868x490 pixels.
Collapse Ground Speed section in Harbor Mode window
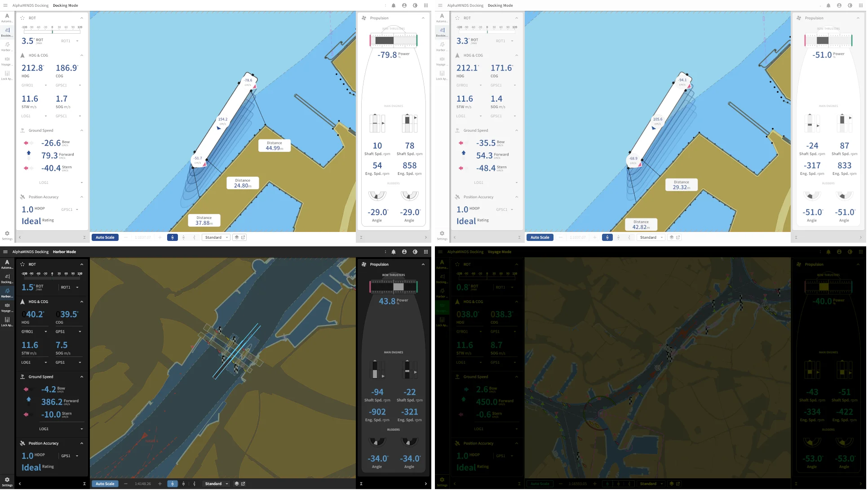click(x=82, y=377)
